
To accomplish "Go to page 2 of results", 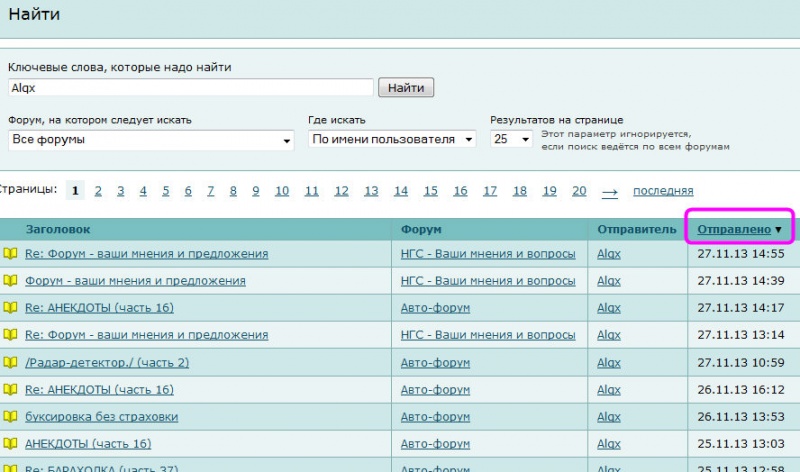I will point(98,191).
